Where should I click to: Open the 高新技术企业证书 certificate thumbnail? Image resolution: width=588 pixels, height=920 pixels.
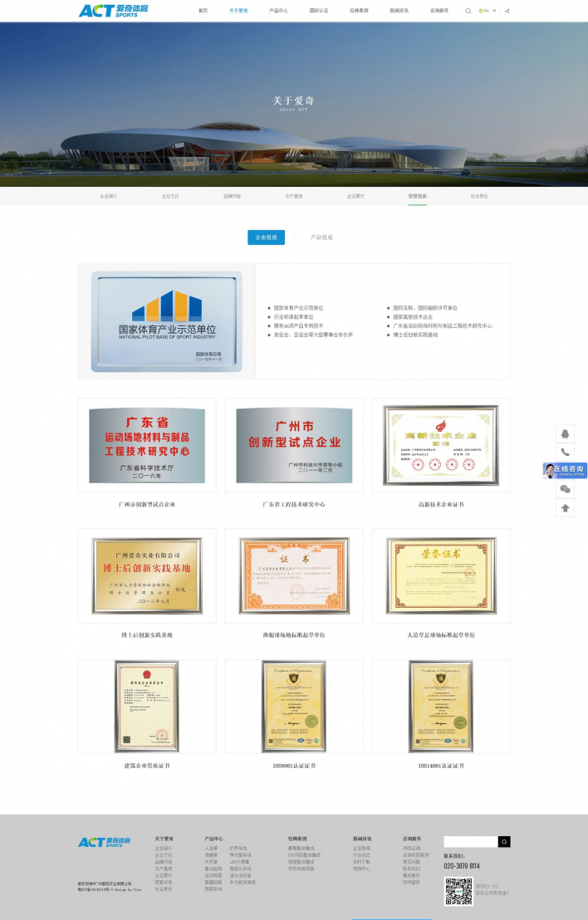point(441,445)
